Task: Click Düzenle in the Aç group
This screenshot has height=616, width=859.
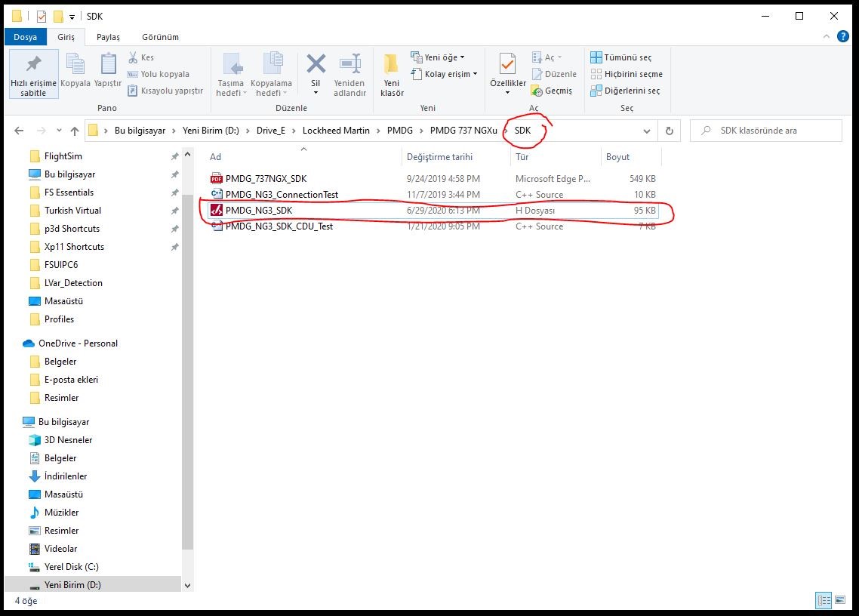Action: tap(554, 74)
